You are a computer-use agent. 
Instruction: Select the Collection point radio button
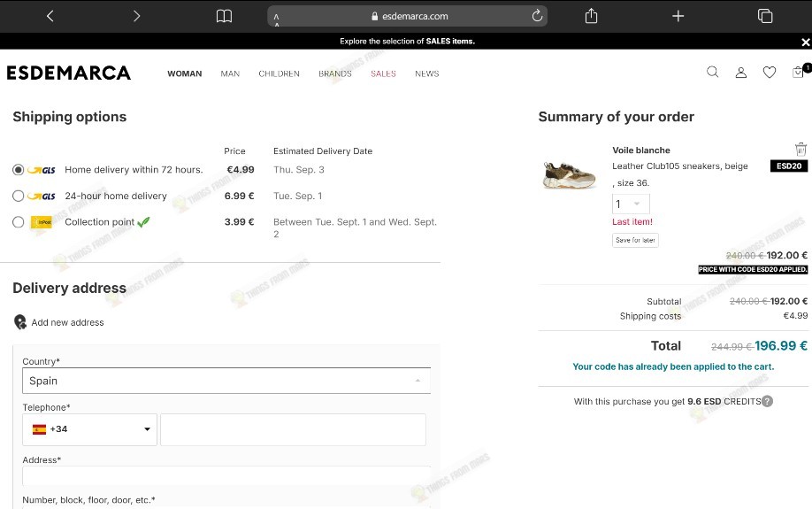pos(18,222)
